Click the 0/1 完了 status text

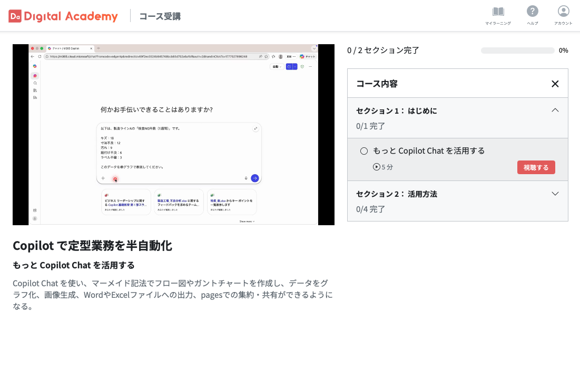point(370,126)
